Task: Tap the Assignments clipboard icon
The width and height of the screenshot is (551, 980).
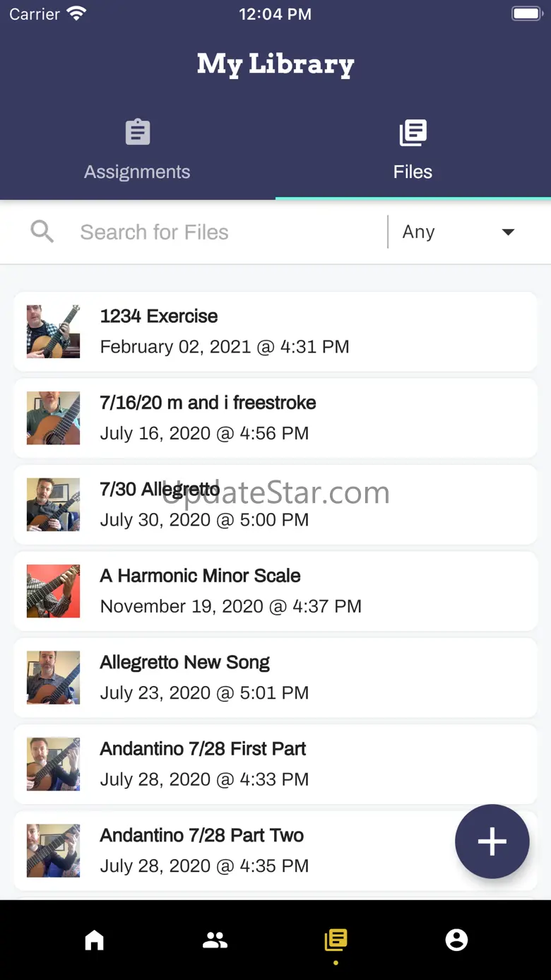Action: pos(138,132)
